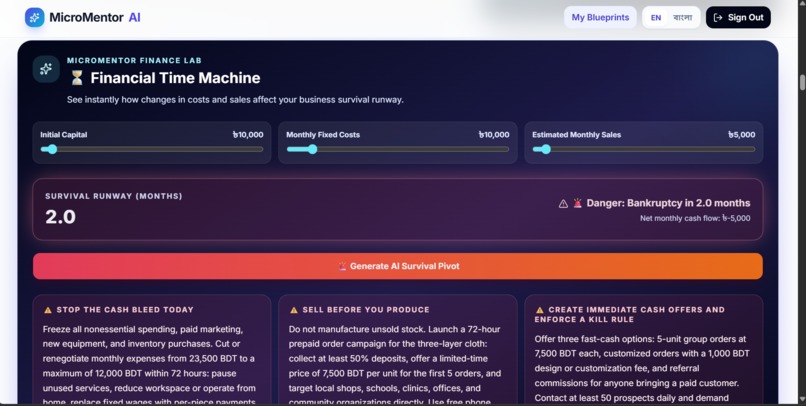Screen dimensions: 806x406
Task: Click the page vertical scrollbar thumb
Action: pyautogui.click(x=802, y=82)
